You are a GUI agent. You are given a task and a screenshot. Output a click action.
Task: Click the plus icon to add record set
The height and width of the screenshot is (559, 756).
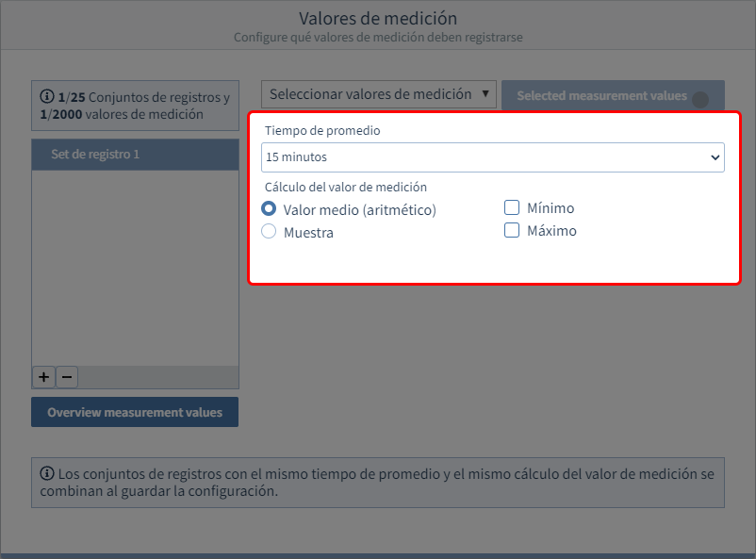coord(44,377)
